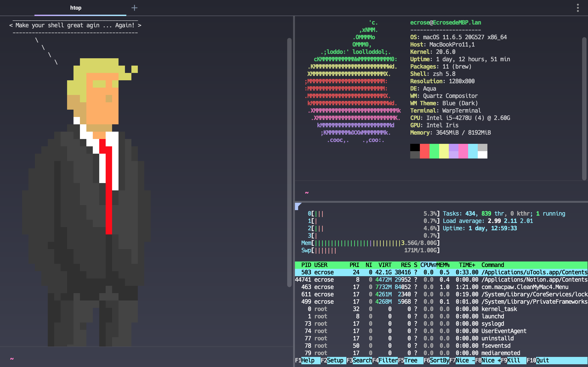Screen dimensions: 588x367
Task: Click the red color swatch in neofetch palette
Action: 424,151
